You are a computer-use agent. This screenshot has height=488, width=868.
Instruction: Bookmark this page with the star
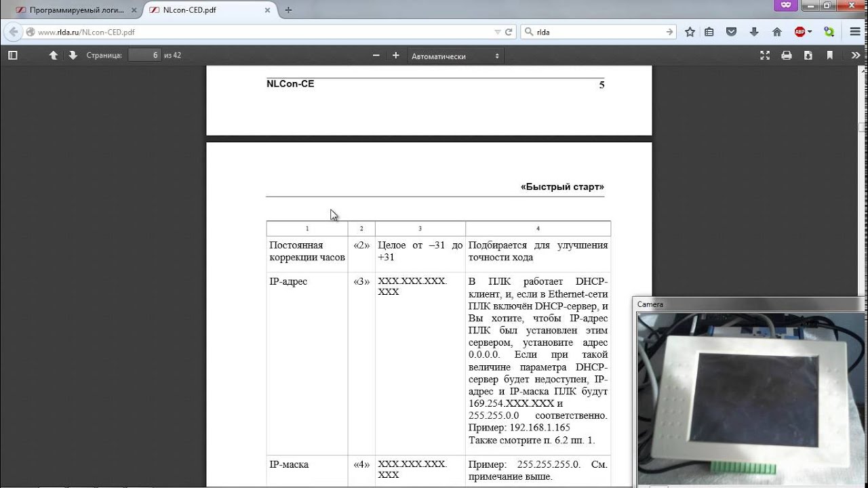(690, 32)
